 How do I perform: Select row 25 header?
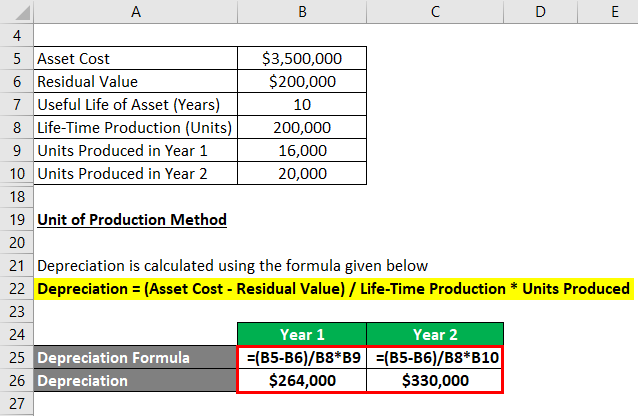coord(17,358)
